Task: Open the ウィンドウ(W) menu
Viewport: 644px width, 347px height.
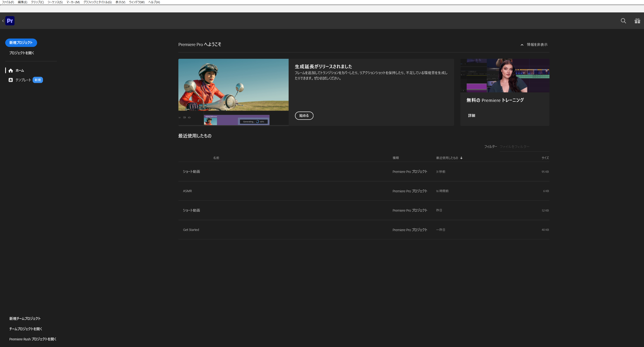Action: coord(136,2)
